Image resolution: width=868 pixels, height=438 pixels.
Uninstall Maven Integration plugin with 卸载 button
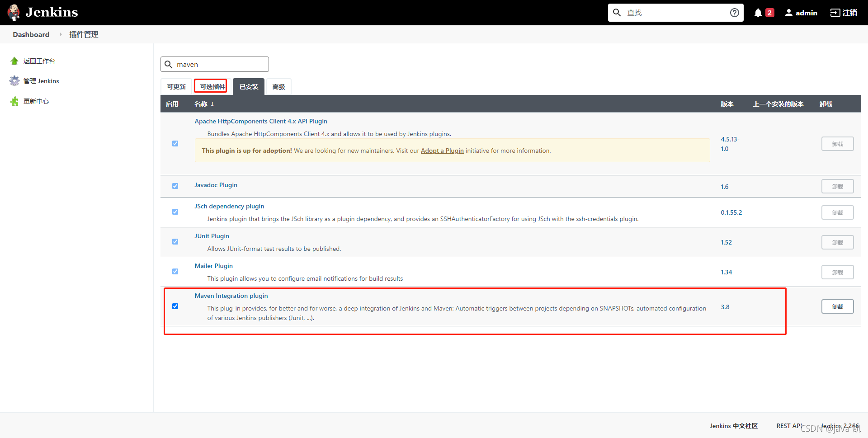coord(837,306)
